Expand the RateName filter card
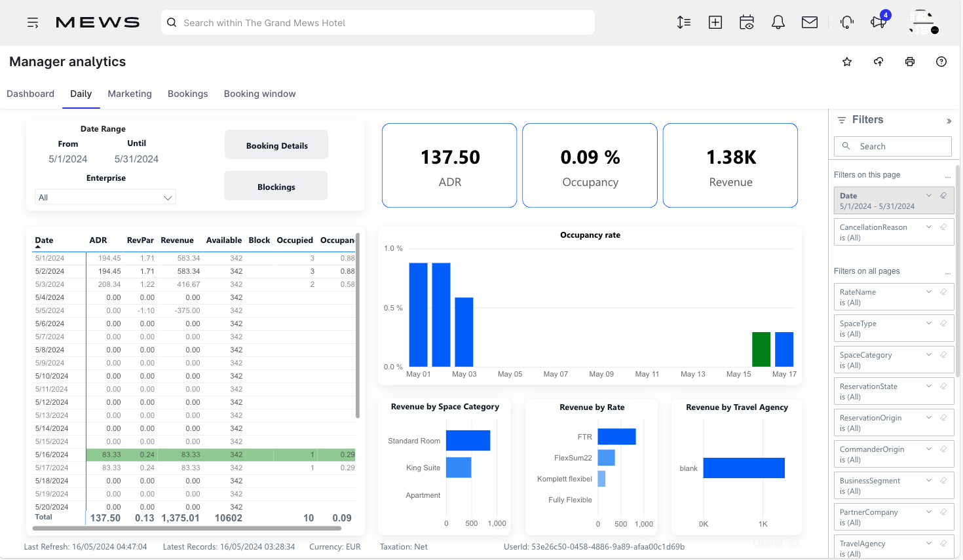Image resolution: width=963 pixels, height=560 pixels. 928,291
